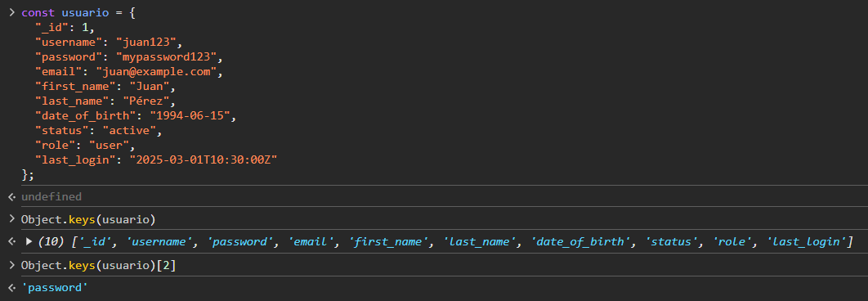Click the "juan@example.com" email value
Image resolution: width=868 pixels, height=301 pixels.
point(157,71)
